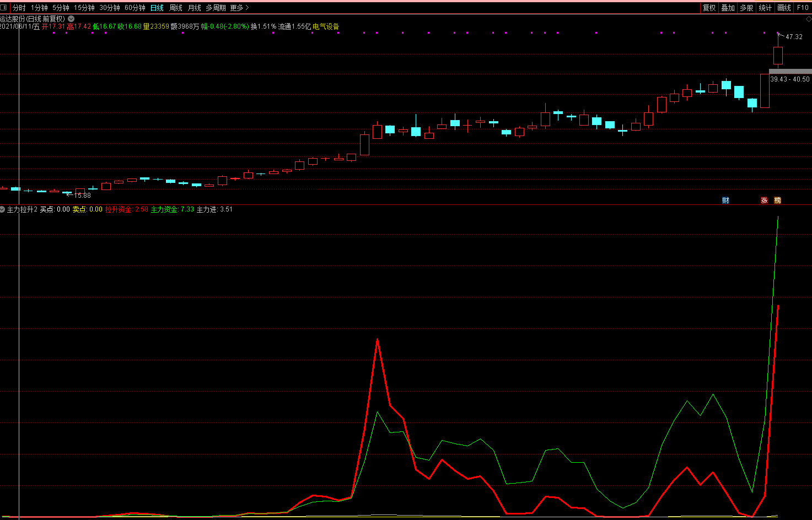Click the 统计 statistics button

click(765, 8)
